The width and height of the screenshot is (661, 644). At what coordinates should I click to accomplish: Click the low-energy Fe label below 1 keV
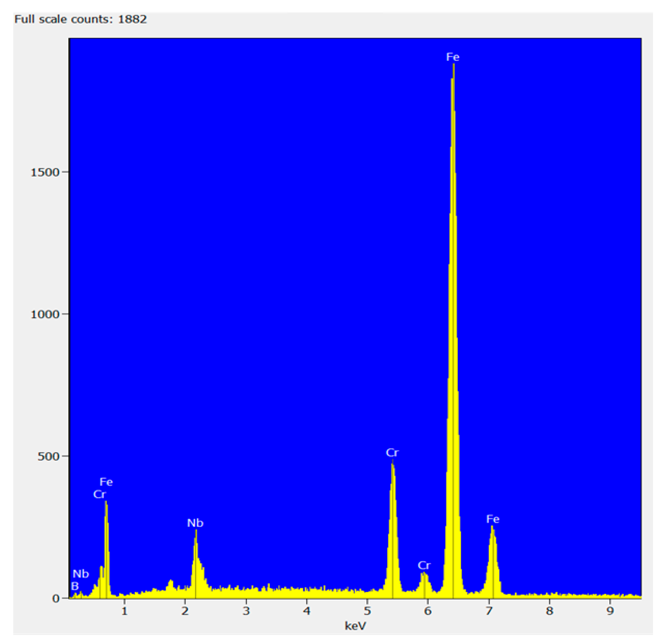click(106, 482)
